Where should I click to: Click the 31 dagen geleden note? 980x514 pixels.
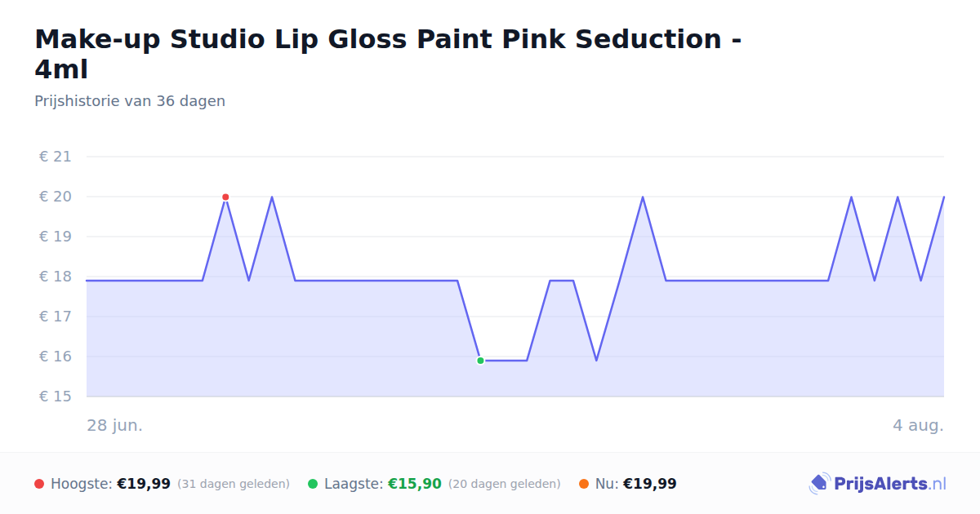[234, 484]
